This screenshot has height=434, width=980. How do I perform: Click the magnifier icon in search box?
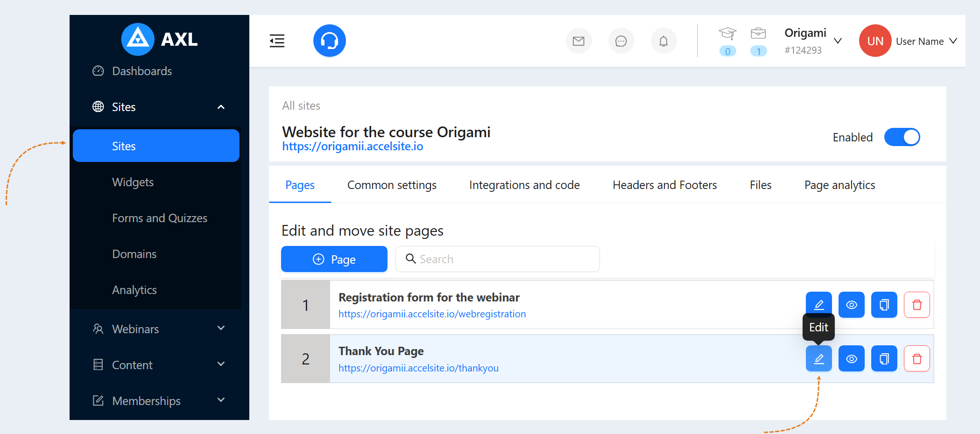(x=410, y=259)
